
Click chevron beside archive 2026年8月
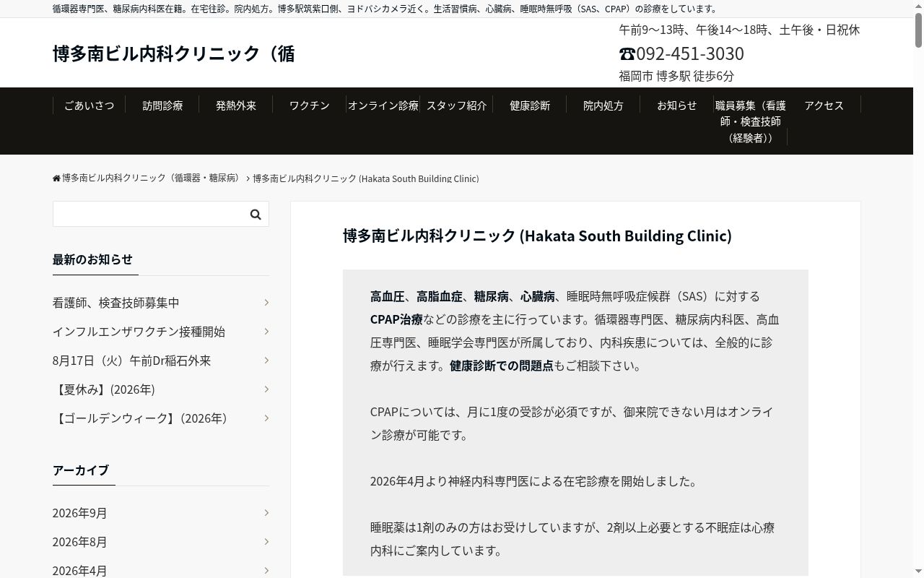point(266,541)
